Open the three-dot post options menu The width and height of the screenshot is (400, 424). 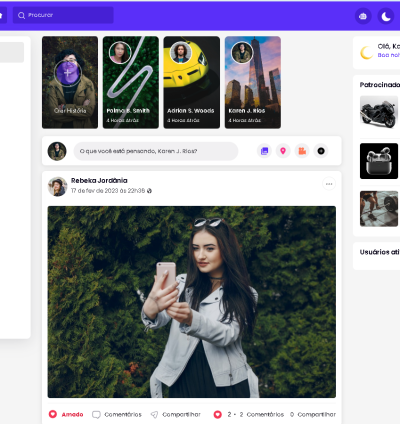click(329, 184)
